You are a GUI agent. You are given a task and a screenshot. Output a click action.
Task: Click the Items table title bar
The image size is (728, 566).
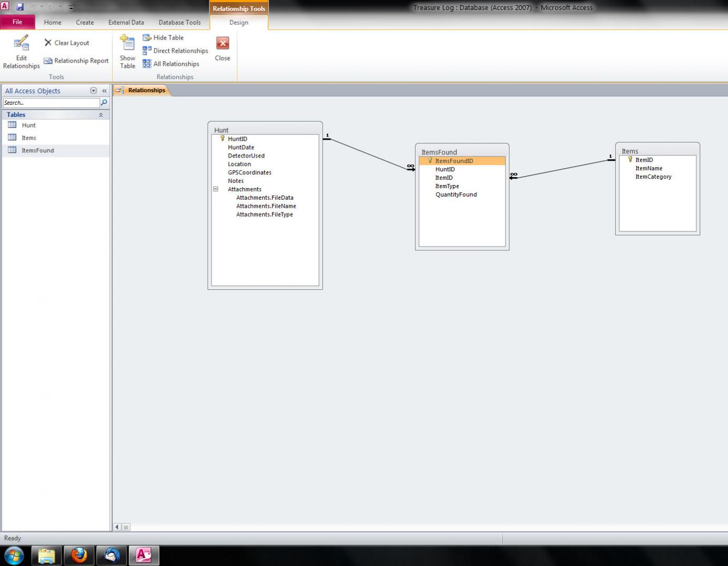pyautogui.click(x=657, y=150)
